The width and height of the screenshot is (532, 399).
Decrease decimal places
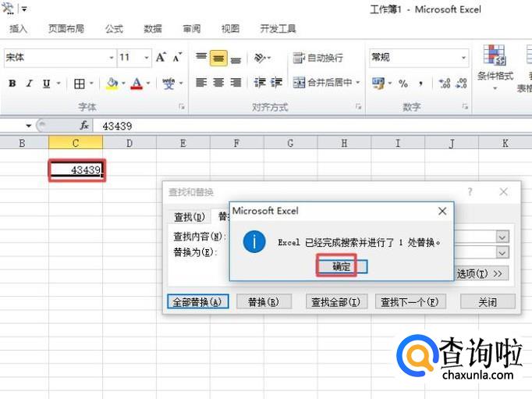click(x=462, y=84)
